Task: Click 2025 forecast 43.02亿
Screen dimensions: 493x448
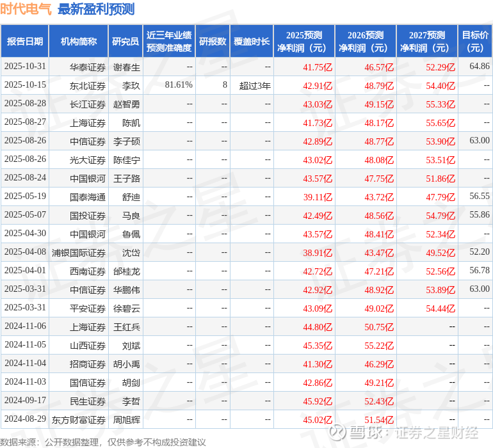Action: (318, 160)
